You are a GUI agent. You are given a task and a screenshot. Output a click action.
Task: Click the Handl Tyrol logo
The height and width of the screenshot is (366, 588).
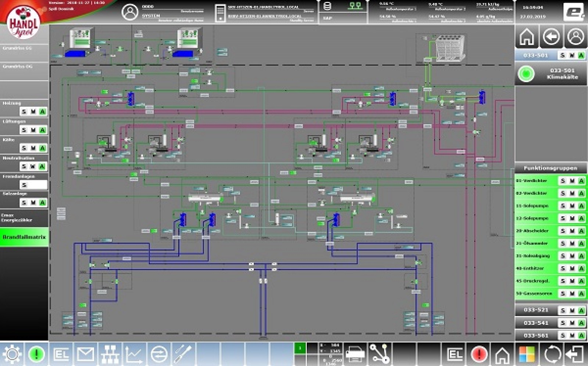coord(23,23)
